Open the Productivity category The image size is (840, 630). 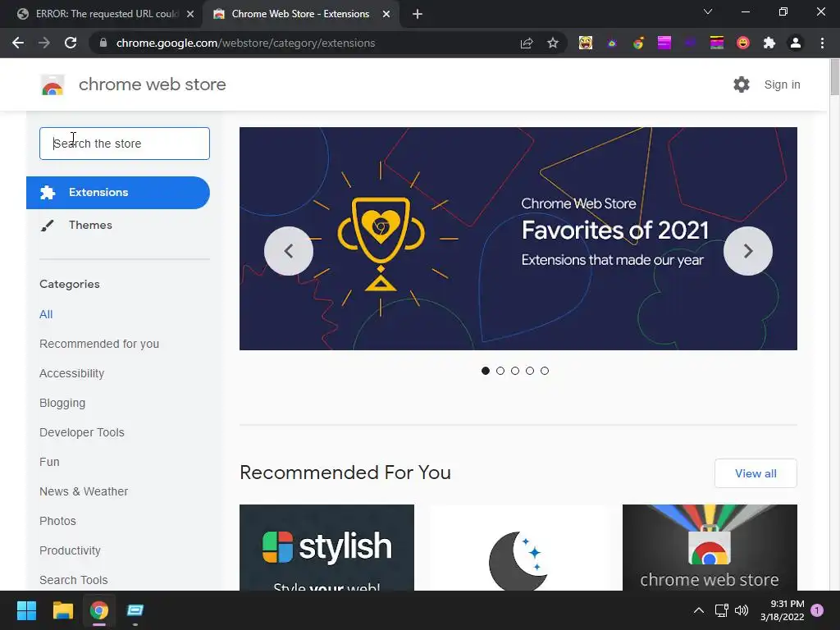pos(71,550)
